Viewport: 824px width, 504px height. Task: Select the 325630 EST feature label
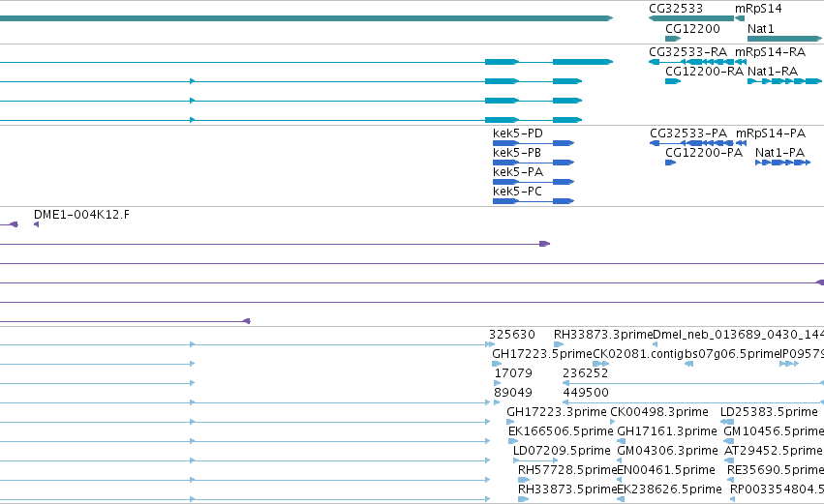[x=512, y=335]
